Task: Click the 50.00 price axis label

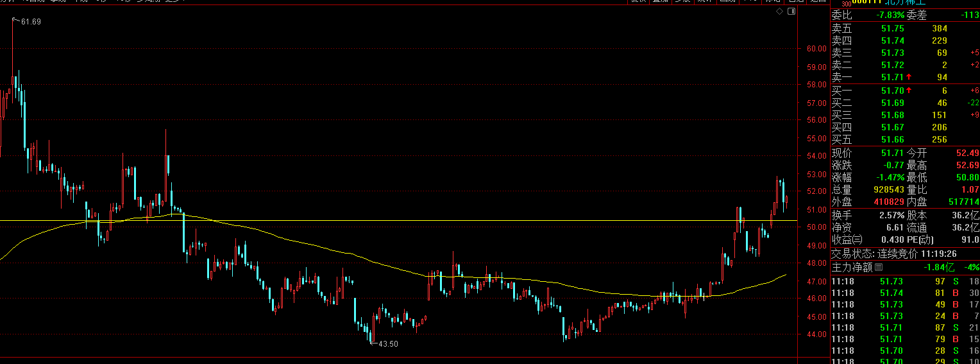Action: [816, 227]
